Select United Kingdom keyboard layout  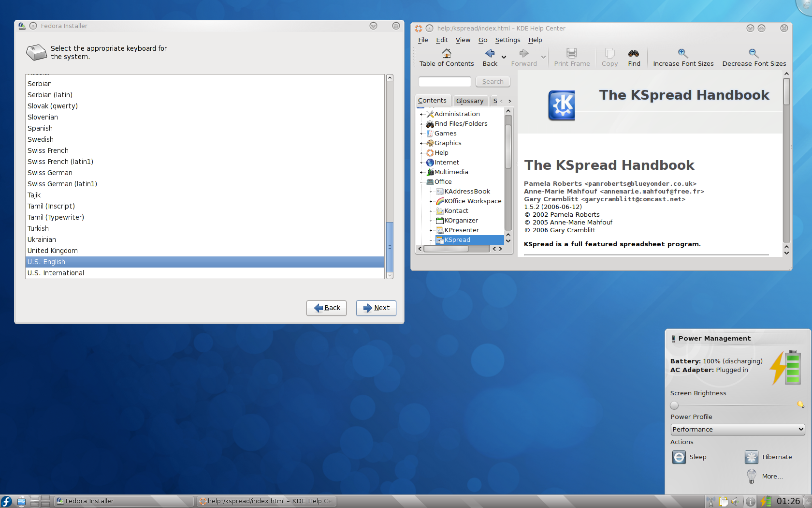coord(205,251)
